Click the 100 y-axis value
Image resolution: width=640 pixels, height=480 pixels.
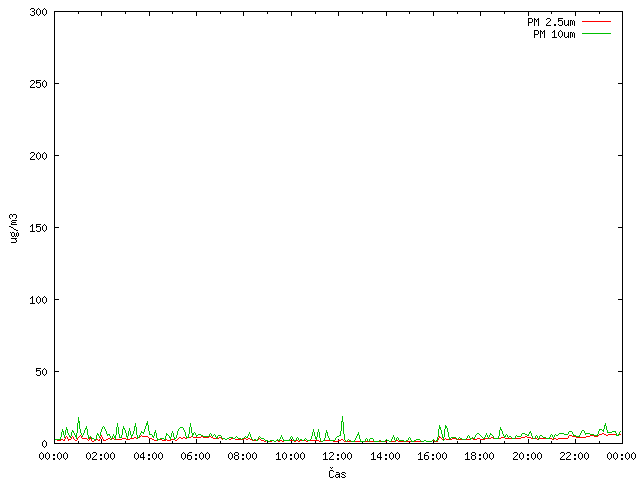click(x=38, y=300)
